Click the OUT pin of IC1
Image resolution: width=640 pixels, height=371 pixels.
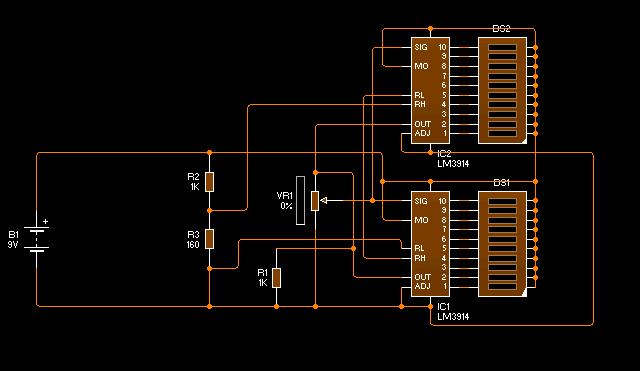(x=422, y=277)
